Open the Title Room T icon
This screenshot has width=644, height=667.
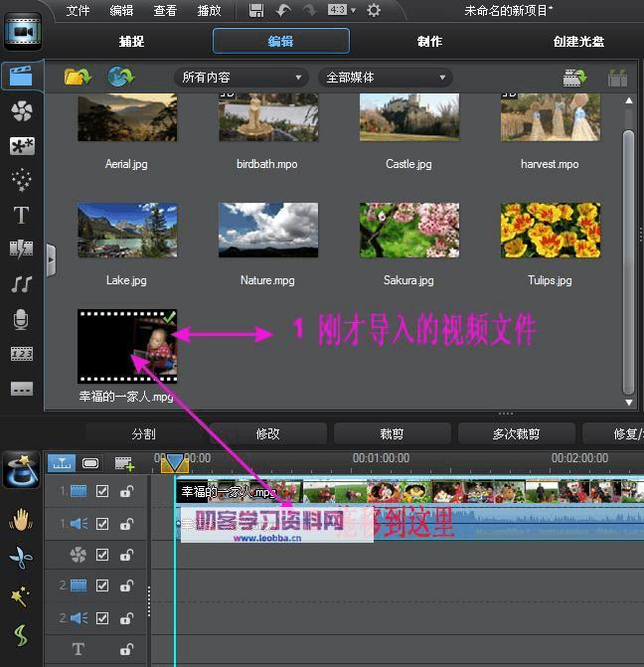pos(21,216)
